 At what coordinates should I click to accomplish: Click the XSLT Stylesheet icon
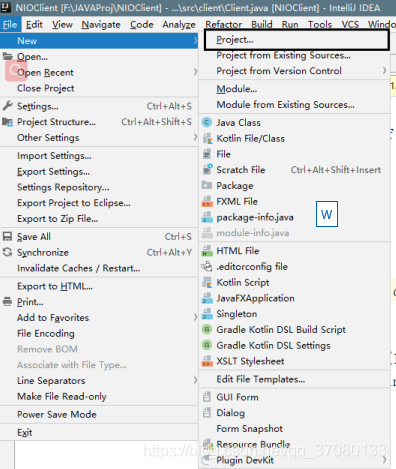click(207, 361)
